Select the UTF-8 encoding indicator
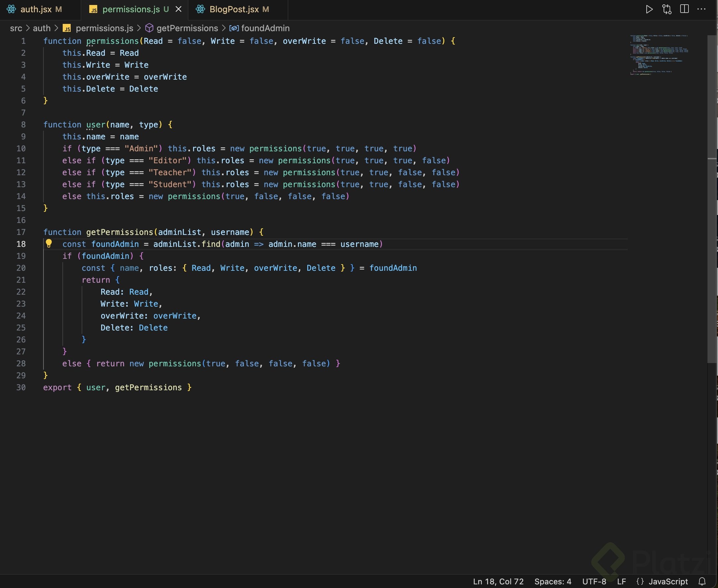 594,582
